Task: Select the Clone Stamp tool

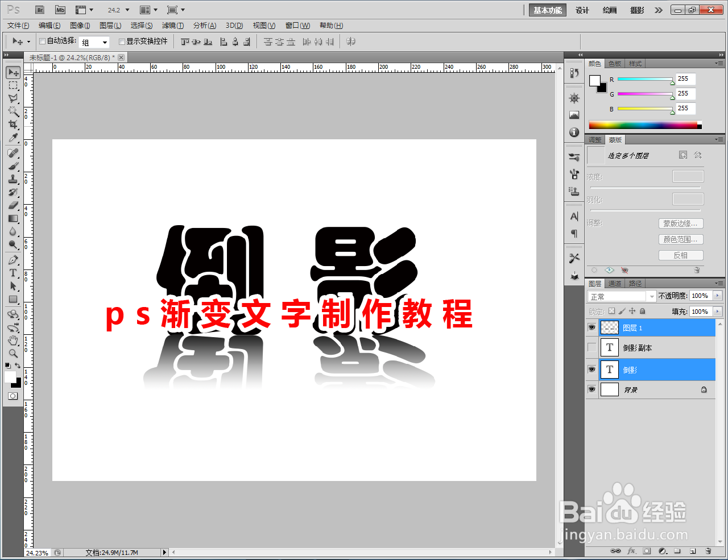Action: coord(13,178)
